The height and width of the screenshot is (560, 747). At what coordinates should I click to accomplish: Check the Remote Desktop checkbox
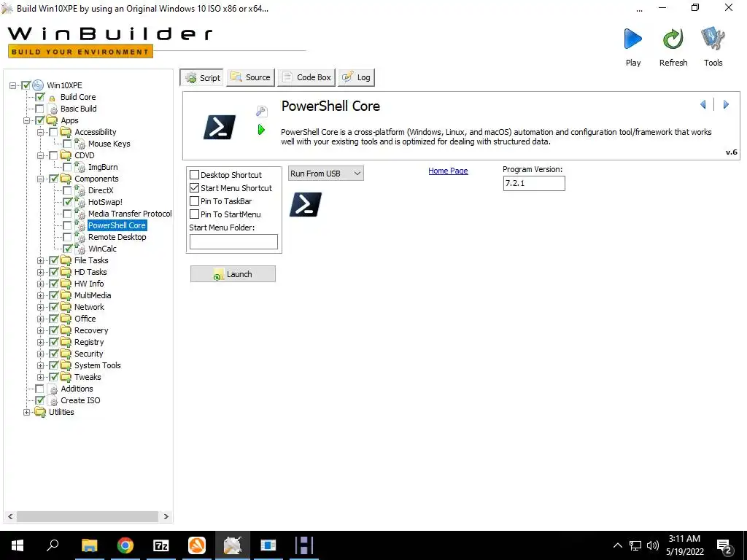pos(67,237)
